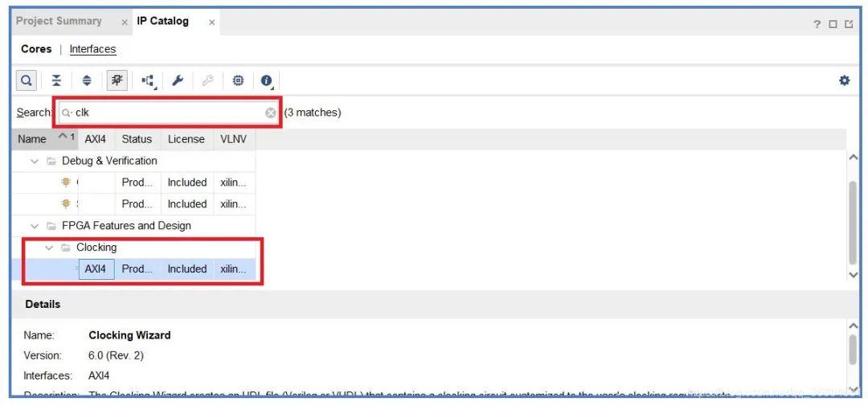Image resolution: width=868 pixels, height=406 pixels.
Task: Close the IP Catalog tab
Action: coord(211,23)
